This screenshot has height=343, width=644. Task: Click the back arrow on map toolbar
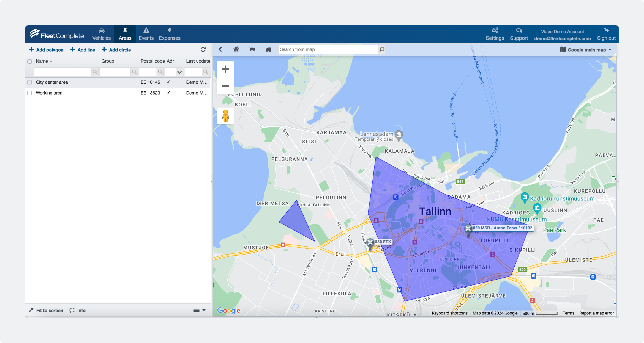coord(220,49)
